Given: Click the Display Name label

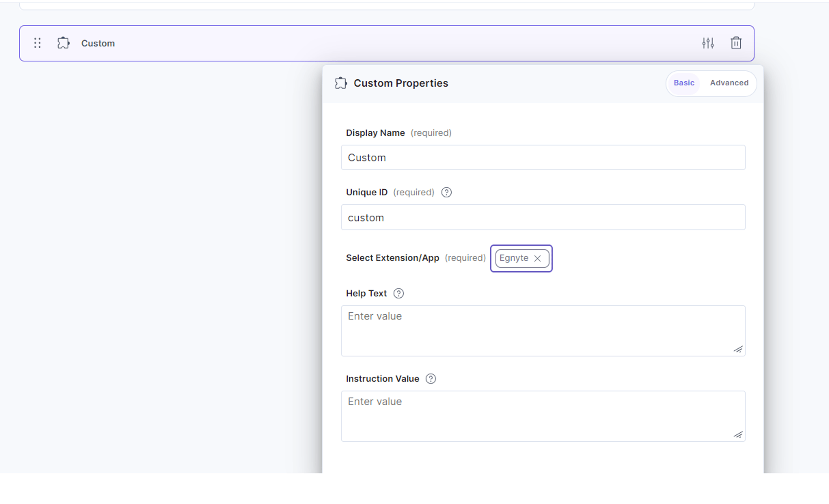Looking at the screenshot, I should (x=375, y=133).
